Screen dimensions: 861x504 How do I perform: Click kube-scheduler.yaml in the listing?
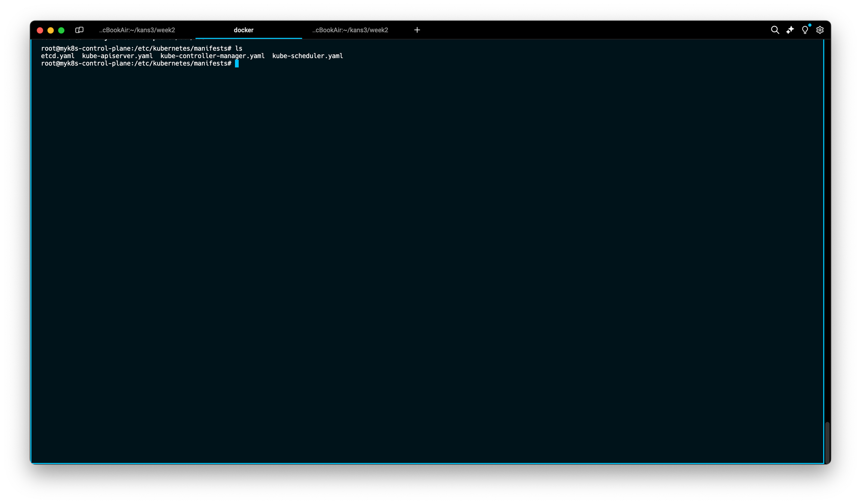point(307,56)
